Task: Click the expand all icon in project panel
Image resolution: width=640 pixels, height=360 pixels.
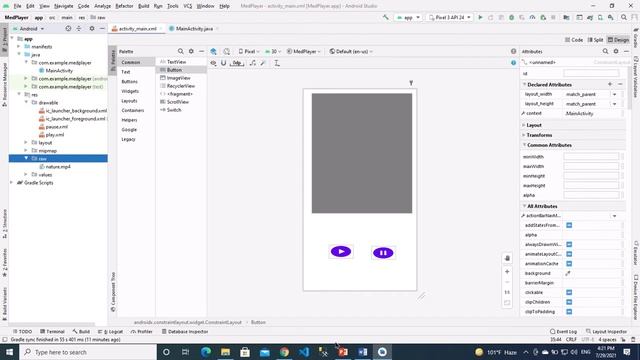Action: (x=79, y=29)
